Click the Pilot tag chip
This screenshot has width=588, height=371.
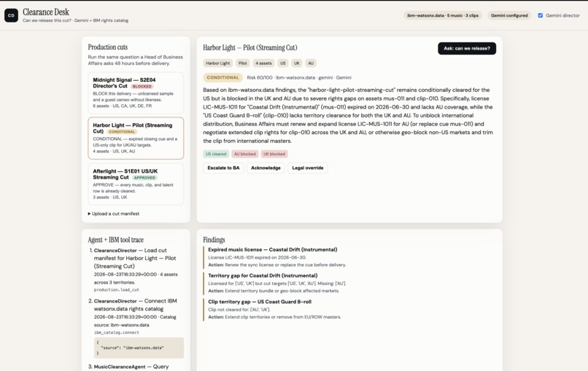coord(243,63)
